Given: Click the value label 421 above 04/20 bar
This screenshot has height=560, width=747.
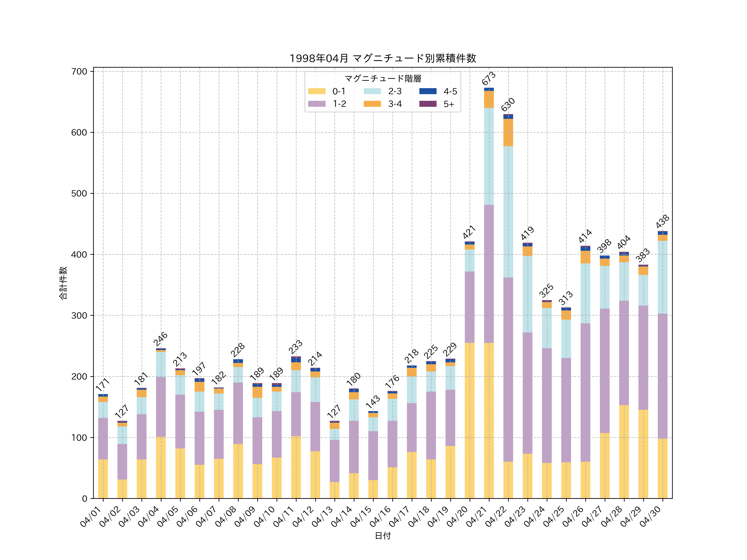Looking at the screenshot, I should pos(469,232).
